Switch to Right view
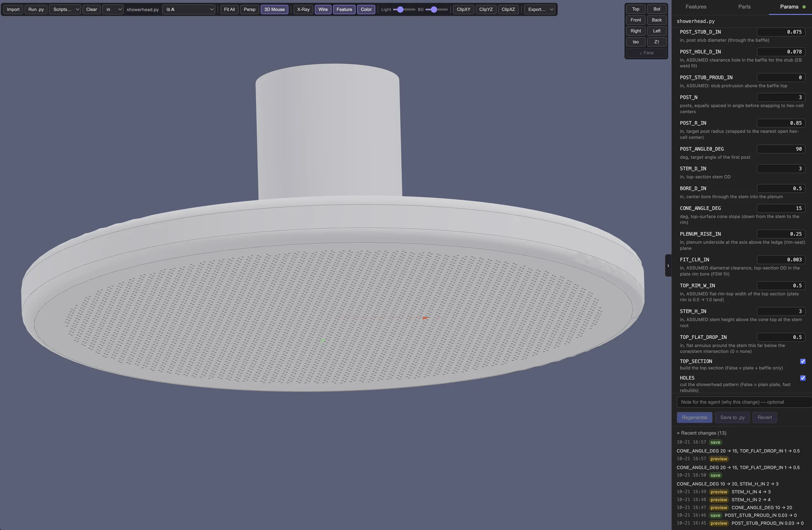The height and width of the screenshot is (530, 812). [x=636, y=31]
